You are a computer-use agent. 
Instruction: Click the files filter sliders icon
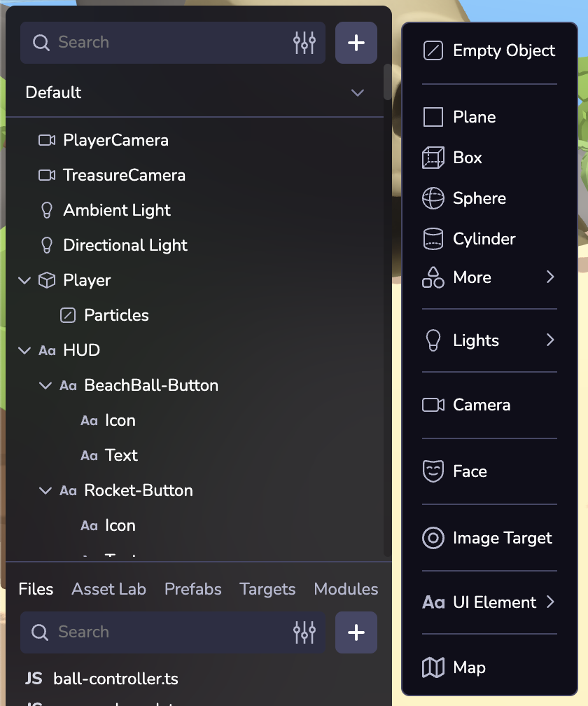coord(304,632)
